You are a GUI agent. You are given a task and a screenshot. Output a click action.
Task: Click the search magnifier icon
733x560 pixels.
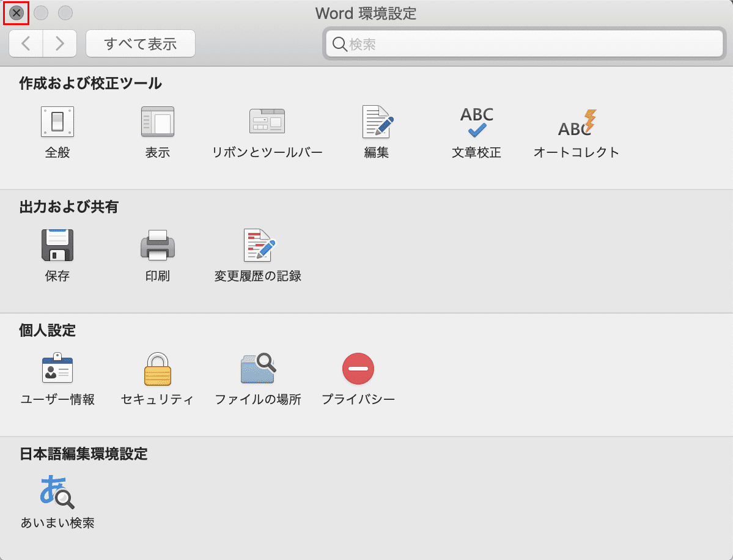pyautogui.click(x=339, y=44)
